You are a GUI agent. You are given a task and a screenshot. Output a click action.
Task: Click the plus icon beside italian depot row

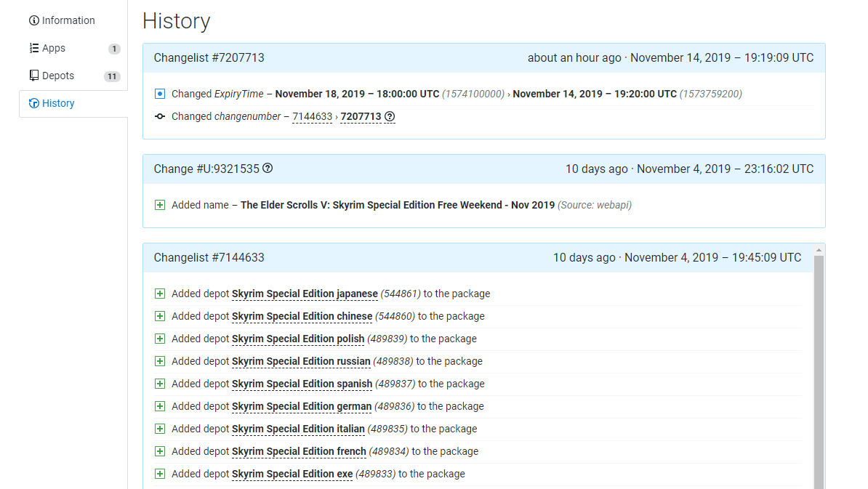click(x=160, y=429)
